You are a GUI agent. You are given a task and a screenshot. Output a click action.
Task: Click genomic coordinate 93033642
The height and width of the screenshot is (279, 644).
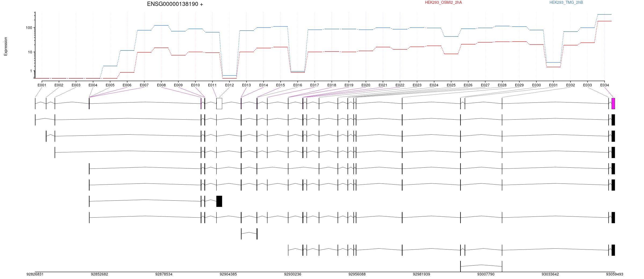tap(550, 274)
